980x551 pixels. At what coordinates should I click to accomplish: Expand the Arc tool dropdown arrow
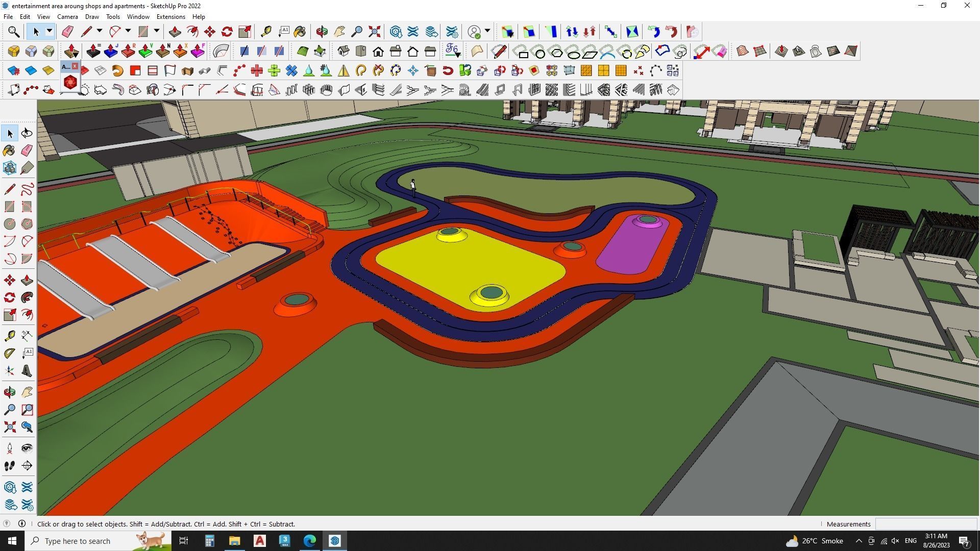128,32
